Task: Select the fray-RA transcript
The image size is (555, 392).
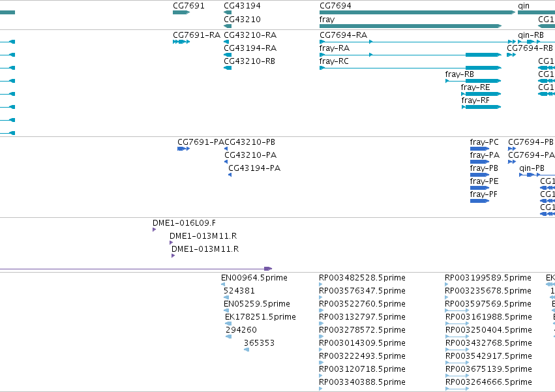Action: (x=411, y=55)
